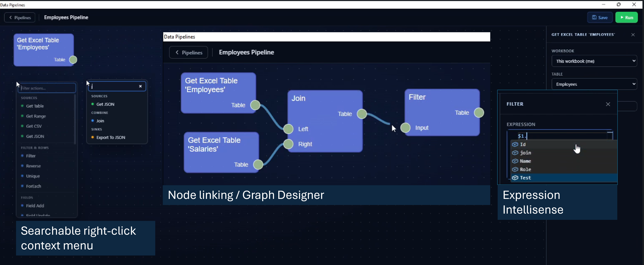Viewport: 644px width, 265px height.
Task: Select Field Add action
Action: pos(35,206)
